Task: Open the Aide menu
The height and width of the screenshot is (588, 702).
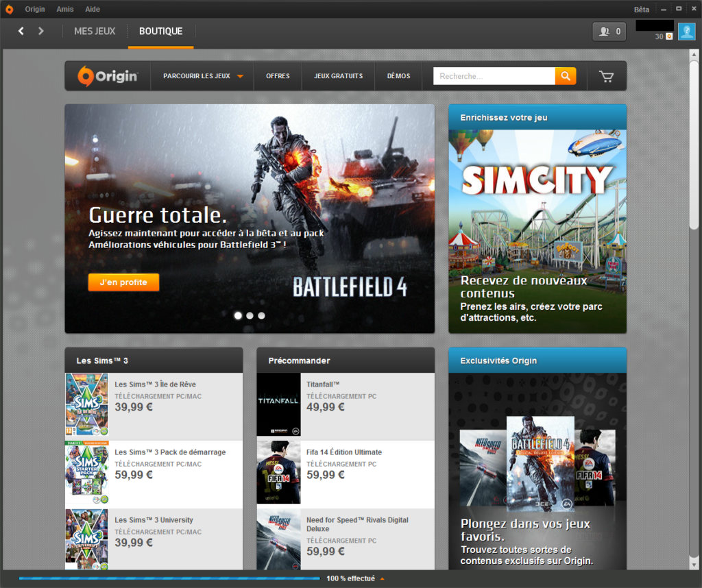Action: [93, 9]
